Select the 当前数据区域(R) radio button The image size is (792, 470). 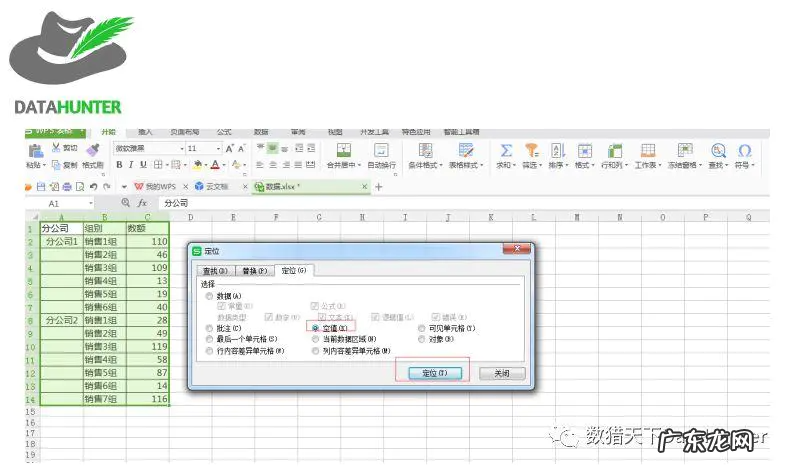(316, 339)
